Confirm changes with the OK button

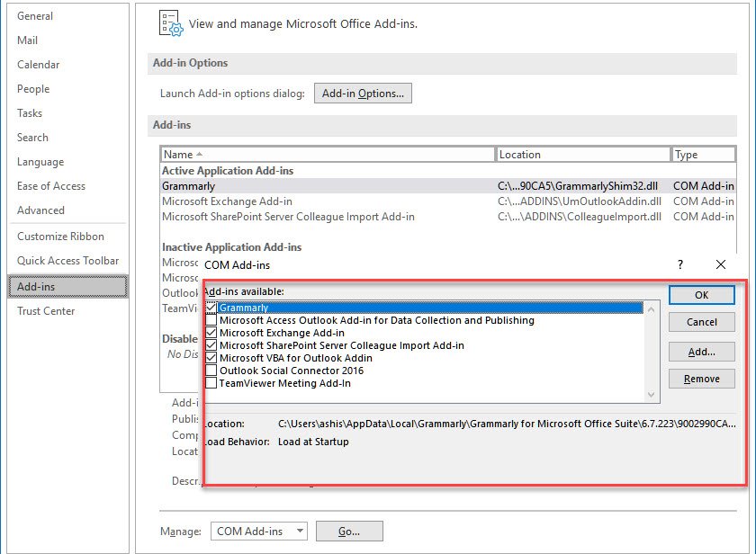[701, 295]
